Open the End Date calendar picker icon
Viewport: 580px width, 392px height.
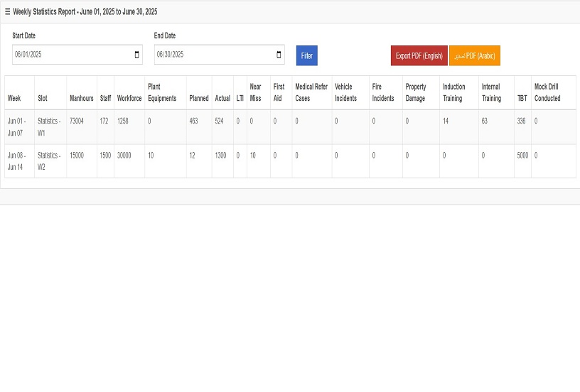[x=279, y=55]
